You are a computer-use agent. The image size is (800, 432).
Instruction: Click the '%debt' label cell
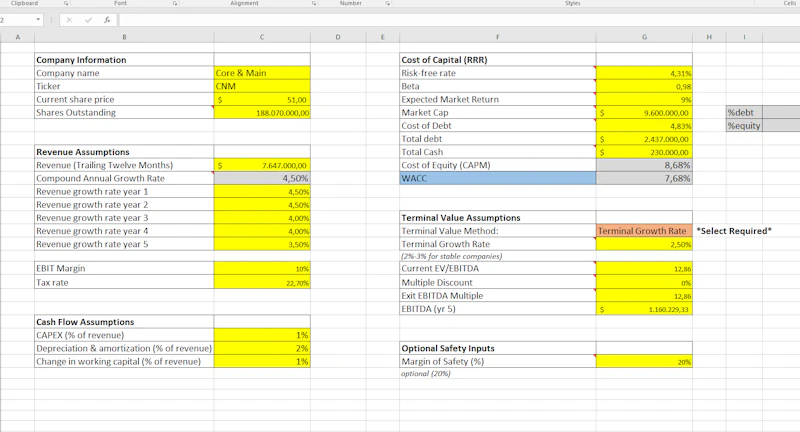(744, 113)
